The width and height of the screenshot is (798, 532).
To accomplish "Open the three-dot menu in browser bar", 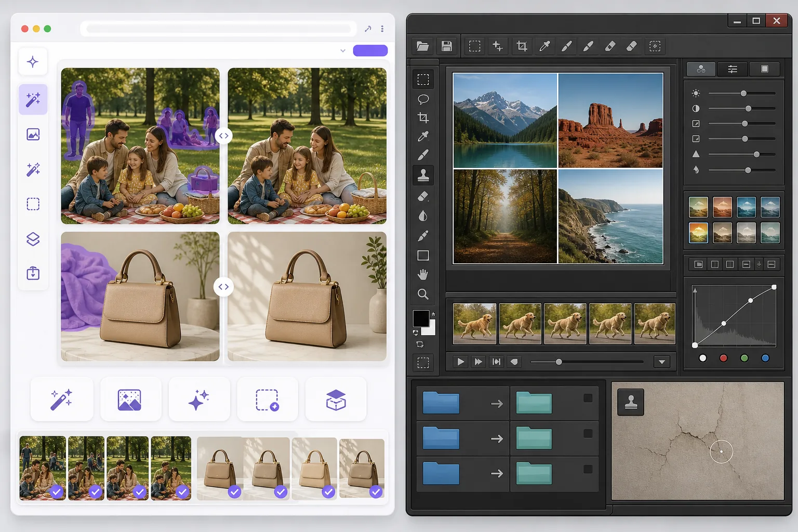I will (x=382, y=29).
